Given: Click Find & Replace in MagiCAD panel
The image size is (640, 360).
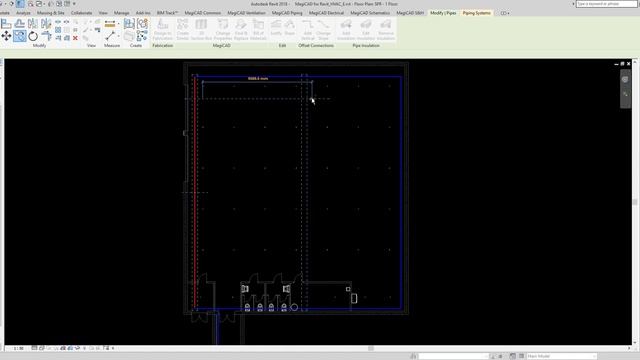Looking at the screenshot, I should tap(241, 29).
